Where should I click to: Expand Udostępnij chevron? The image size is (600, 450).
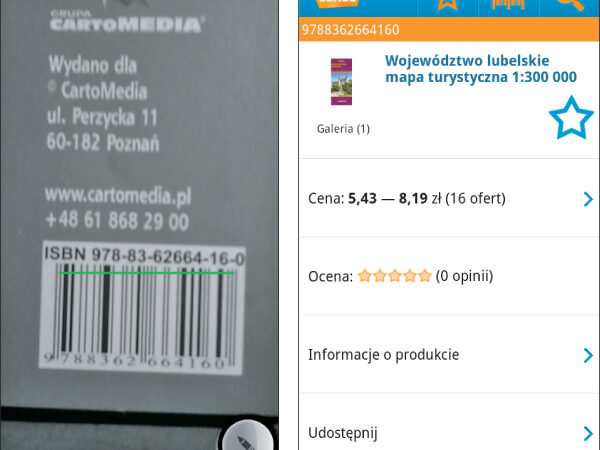coord(588,434)
